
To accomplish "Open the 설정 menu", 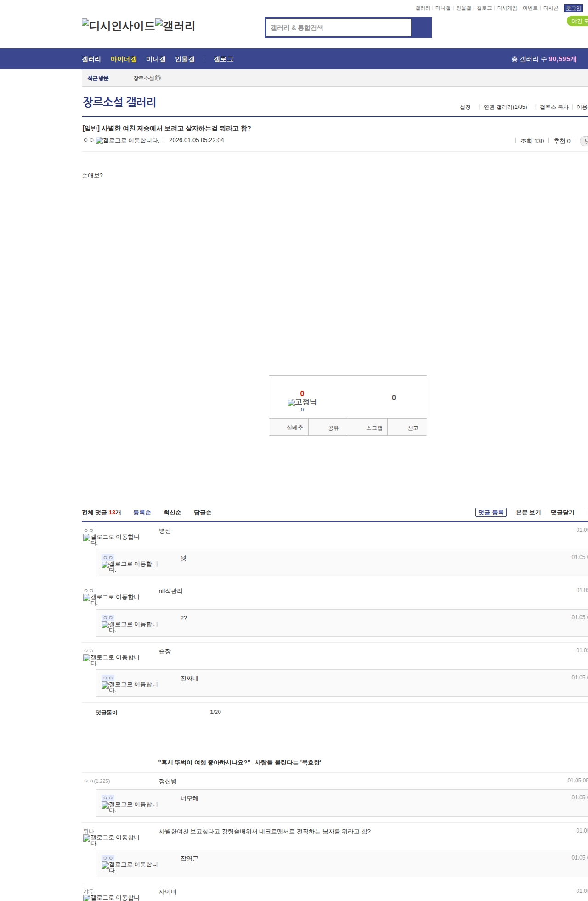I will [465, 107].
